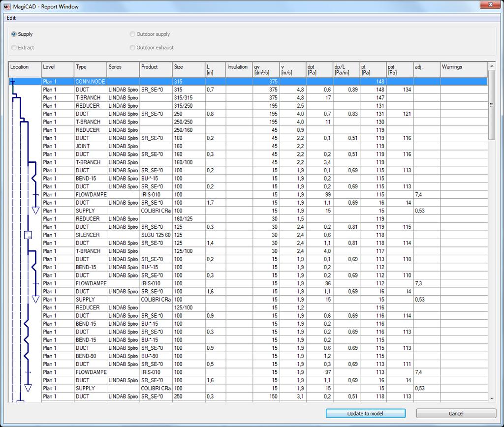Click the Product column header
504x427 pixels.
coord(156,69)
